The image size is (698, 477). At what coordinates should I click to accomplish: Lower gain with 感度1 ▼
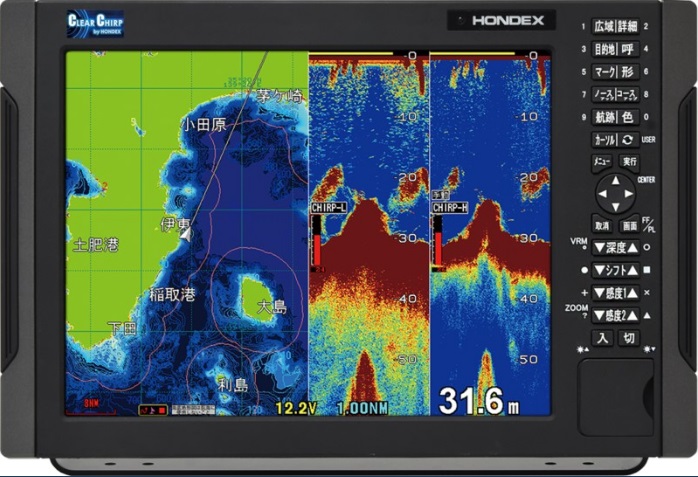pyautogui.click(x=600, y=293)
